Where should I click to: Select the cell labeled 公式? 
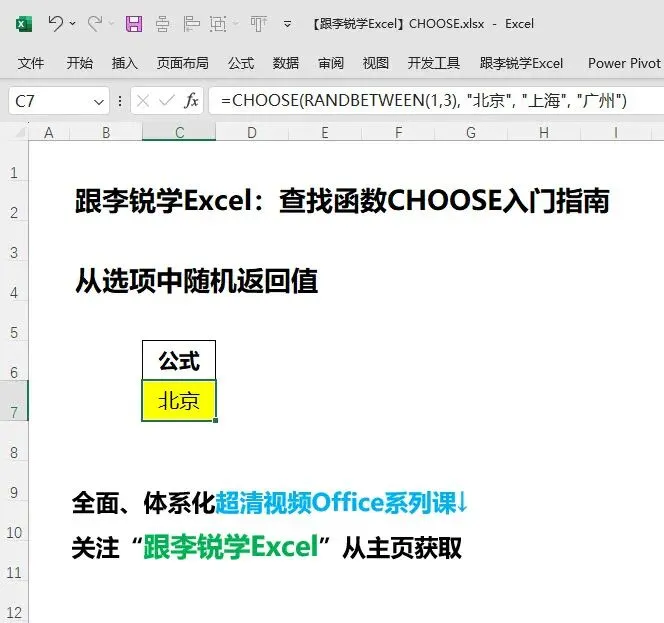(179, 360)
